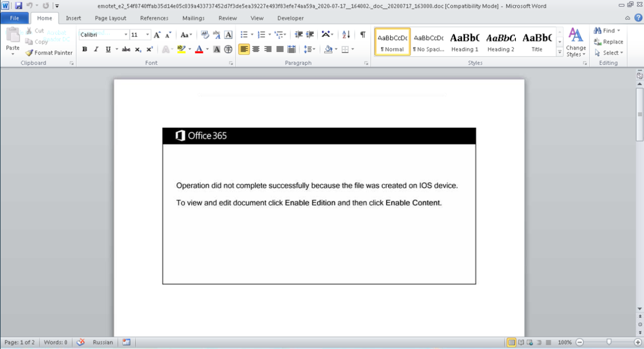This screenshot has width=644, height=349.
Task: Expand the Styles gallery More arrow
Action: pyautogui.click(x=560, y=53)
